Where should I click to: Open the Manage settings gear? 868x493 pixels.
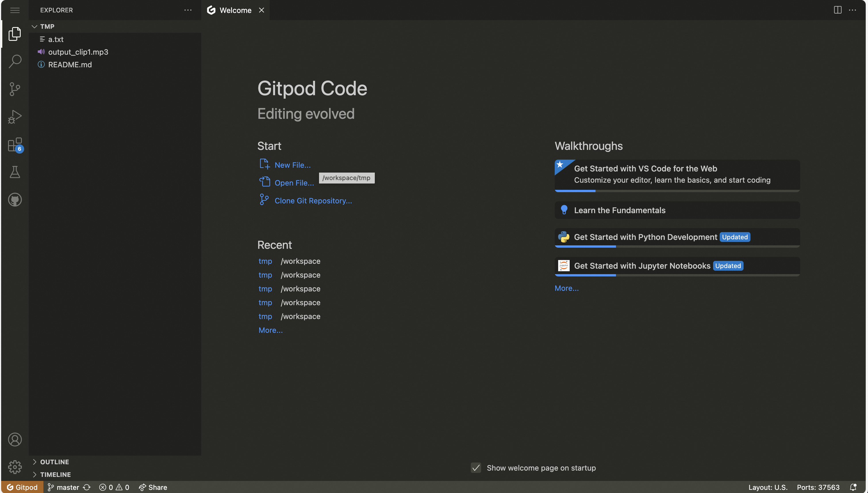[15, 467]
